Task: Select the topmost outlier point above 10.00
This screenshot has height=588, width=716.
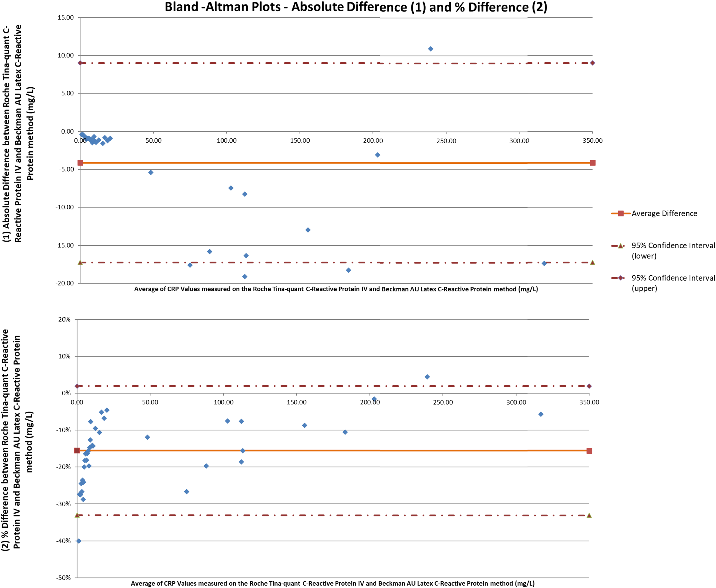Action: coord(430,49)
